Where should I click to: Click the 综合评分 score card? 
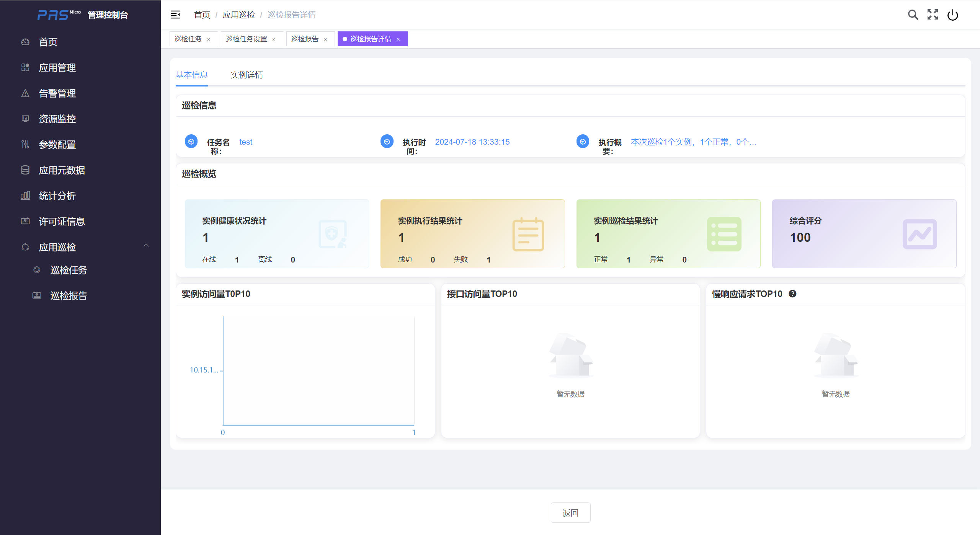864,233
